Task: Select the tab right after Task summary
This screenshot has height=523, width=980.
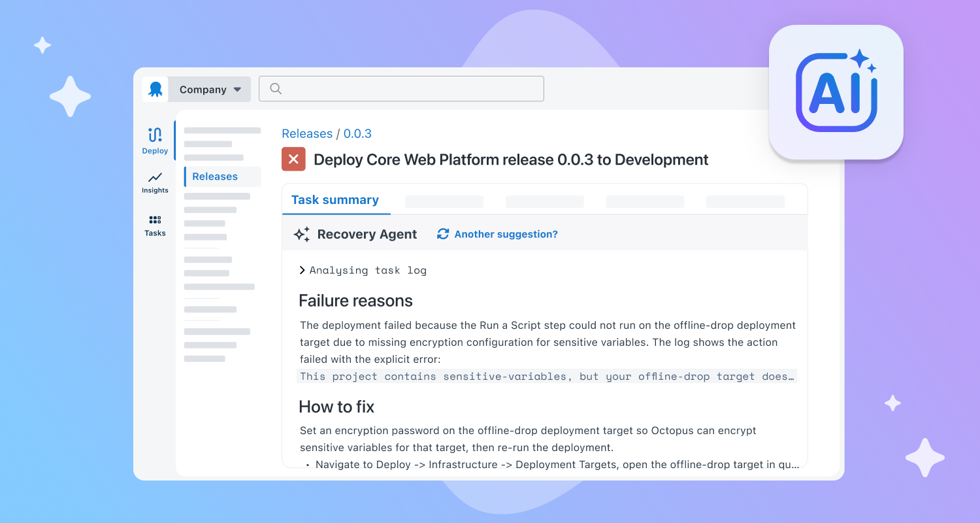Action: click(444, 201)
